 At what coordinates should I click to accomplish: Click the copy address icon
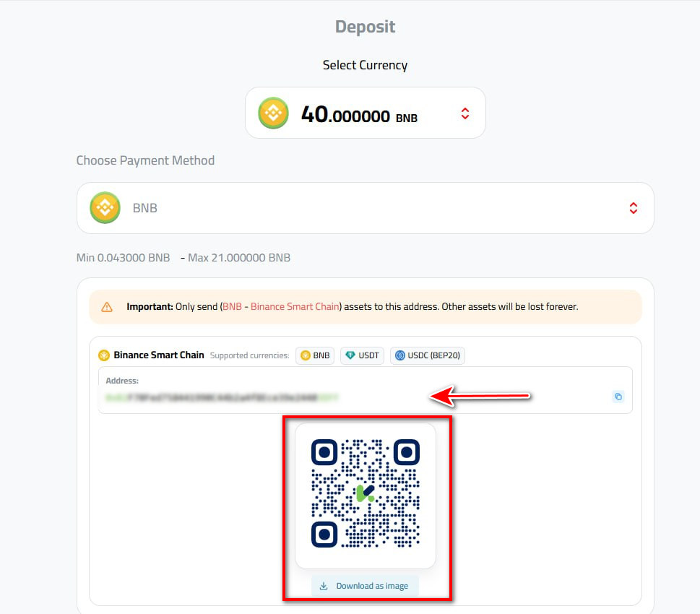point(618,396)
